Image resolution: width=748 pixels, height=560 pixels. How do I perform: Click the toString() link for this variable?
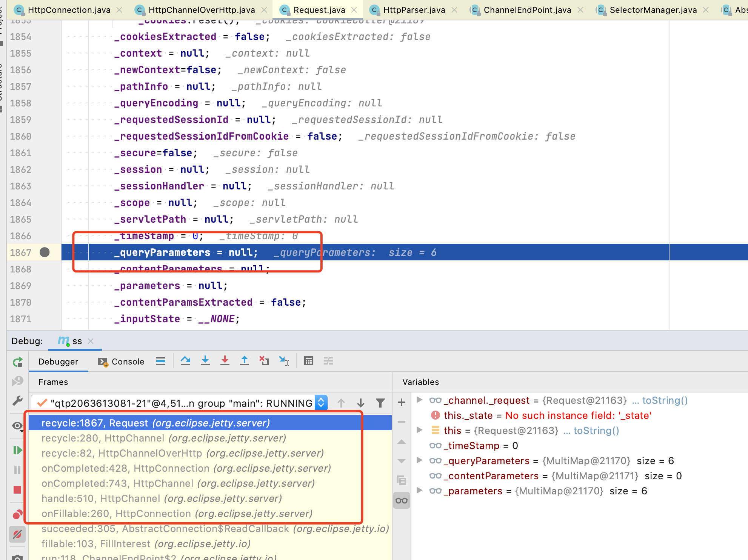[596, 431]
